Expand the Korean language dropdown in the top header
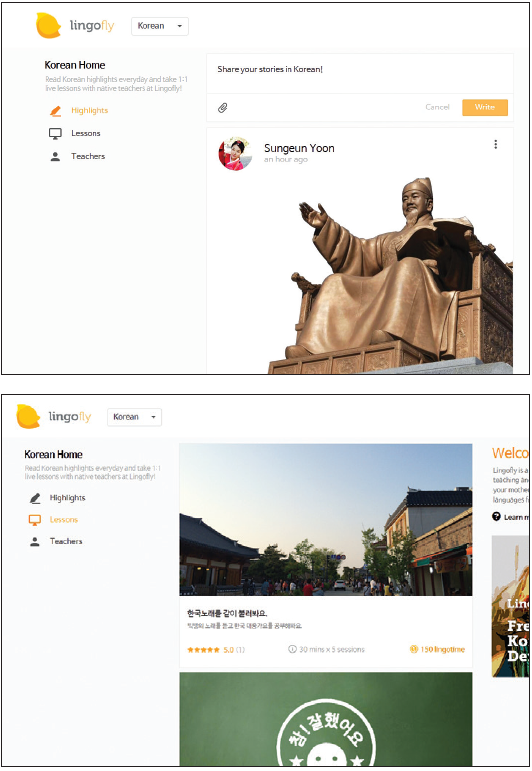 pyautogui.click(x=160, y=26)
